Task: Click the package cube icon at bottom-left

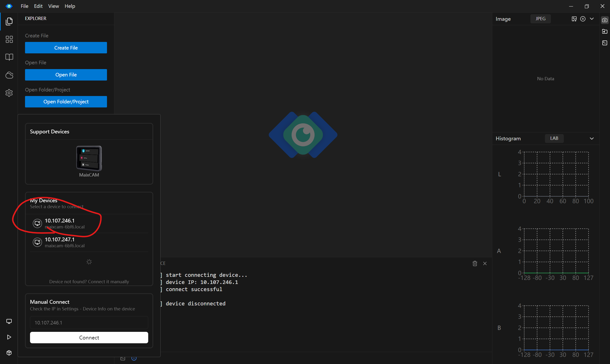Action: click(x=9, y=353)
